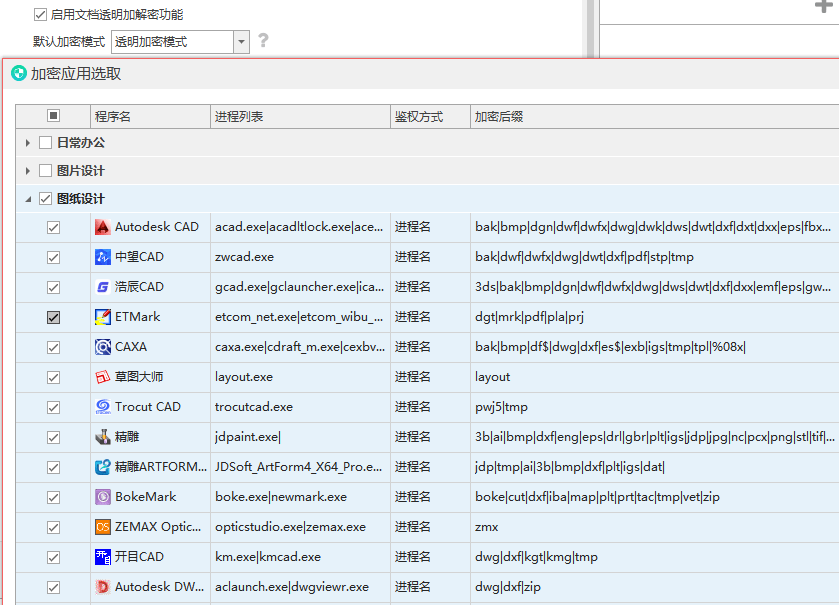839x605 pixels.
Task: Uncheck the Trocut CAD row checkbox
Action: [x=54, y=407]
